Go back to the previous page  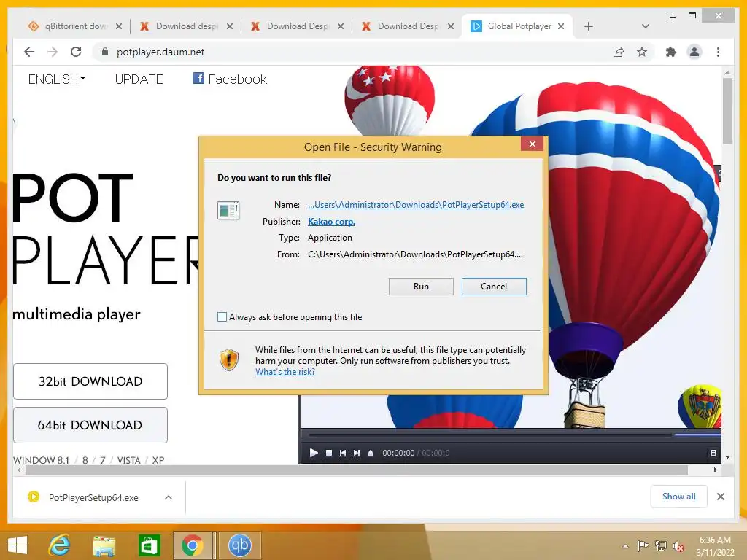point(29,52)
